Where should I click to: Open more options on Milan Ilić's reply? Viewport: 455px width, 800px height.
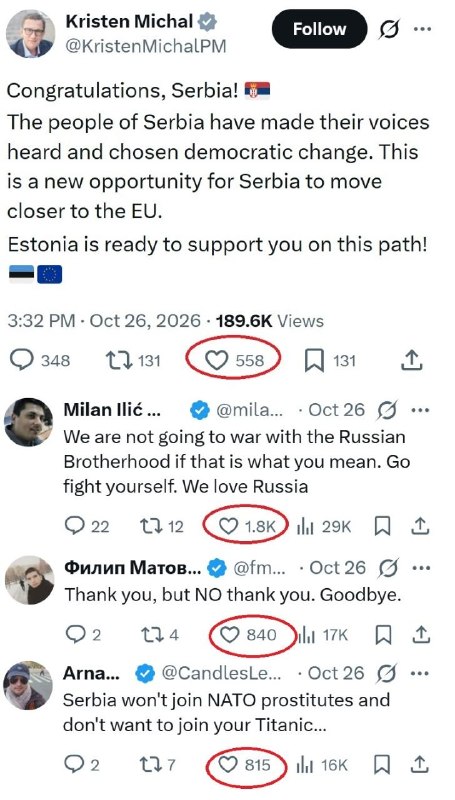tap(420, 410)
